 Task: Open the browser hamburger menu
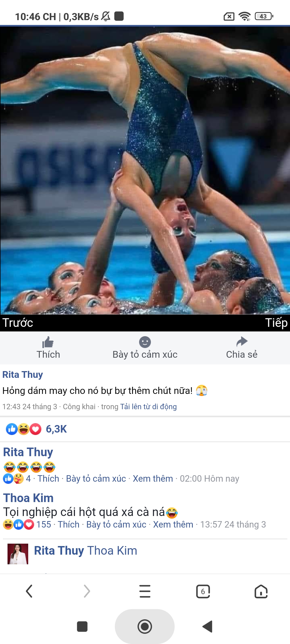click(x=145, y=591)
